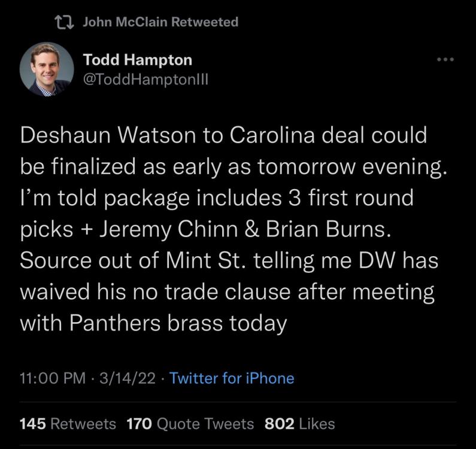Image resolution: width=476 pixels, height=449 pixels.
Task: Click the line "be finalized as early as tomorrow evening"
Action: (234, 167)
